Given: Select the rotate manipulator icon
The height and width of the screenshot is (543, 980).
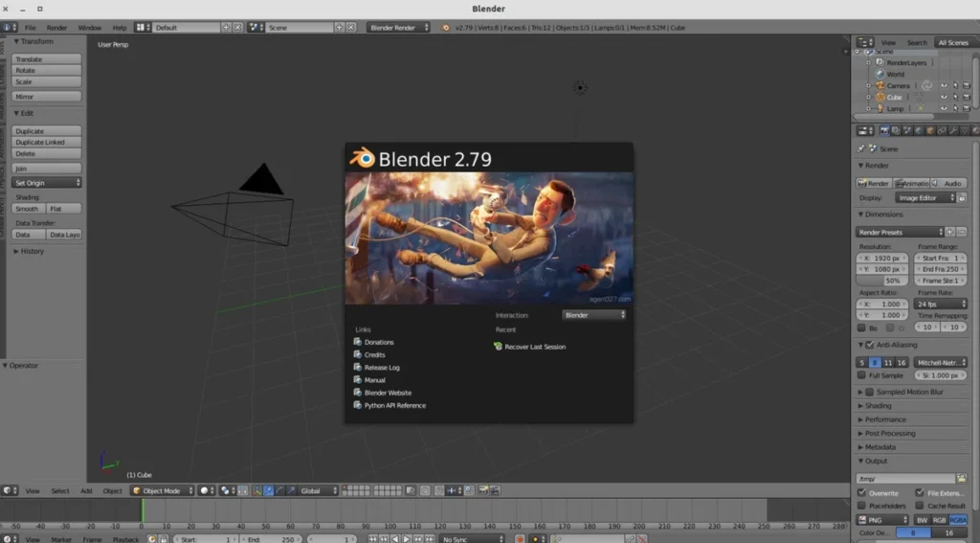Looking at the screenshot, I should click(x=279, y=491).
